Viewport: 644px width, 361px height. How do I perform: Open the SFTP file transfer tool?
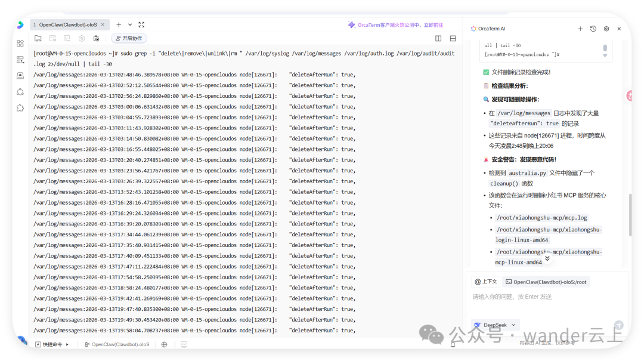(37, 38)
